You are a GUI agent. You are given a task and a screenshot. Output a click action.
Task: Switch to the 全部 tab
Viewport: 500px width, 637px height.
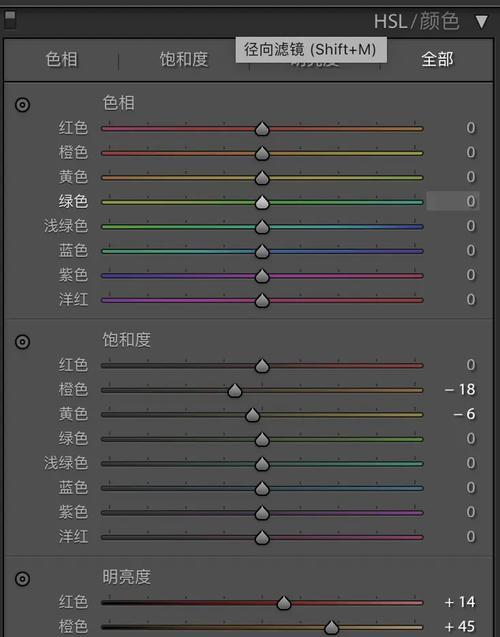tap(437, 59)
